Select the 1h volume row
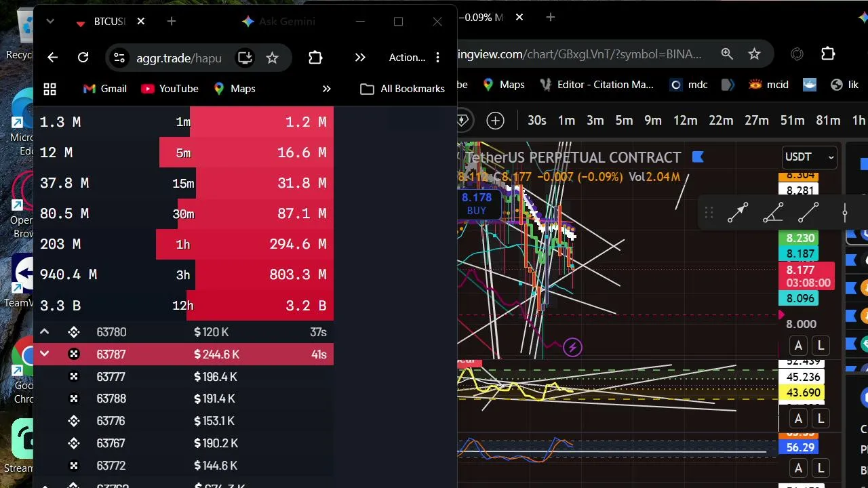 183,244
